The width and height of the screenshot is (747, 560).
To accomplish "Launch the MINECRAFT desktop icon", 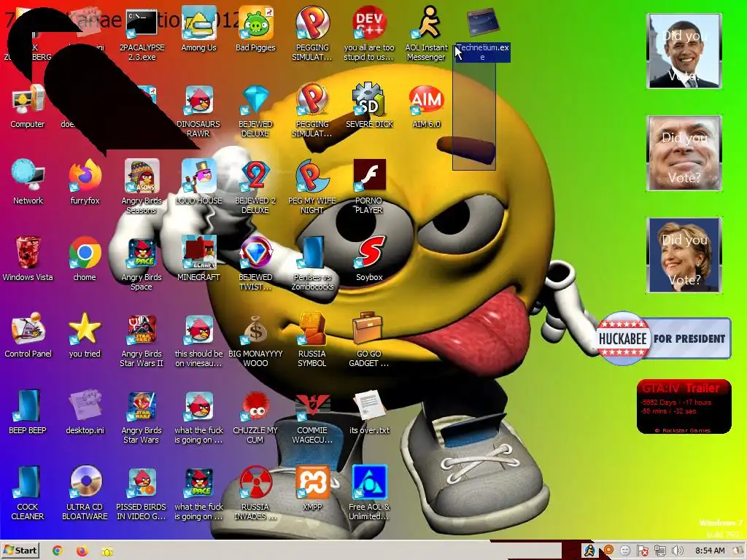I will click(198, 259).
